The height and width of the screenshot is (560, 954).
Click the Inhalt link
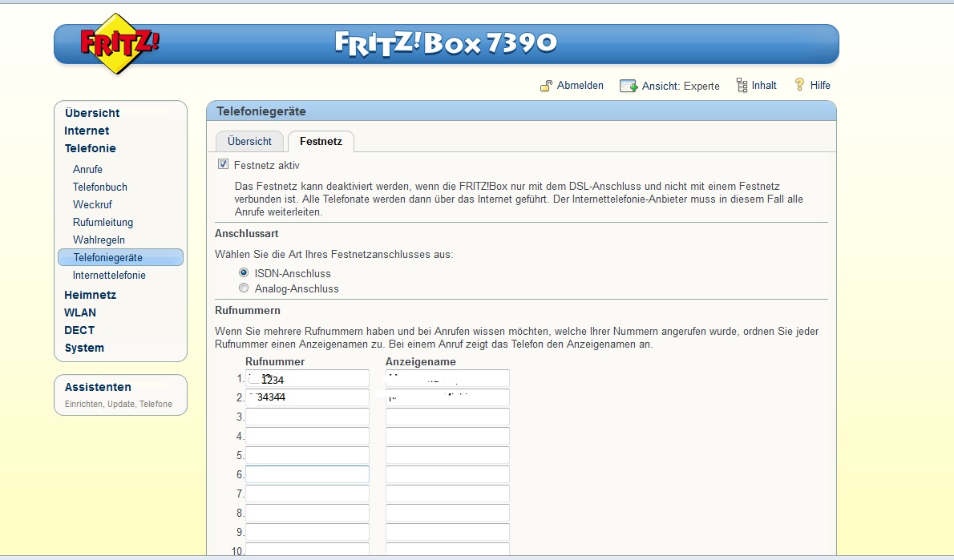pyautogui.click(x=764, y=85)
